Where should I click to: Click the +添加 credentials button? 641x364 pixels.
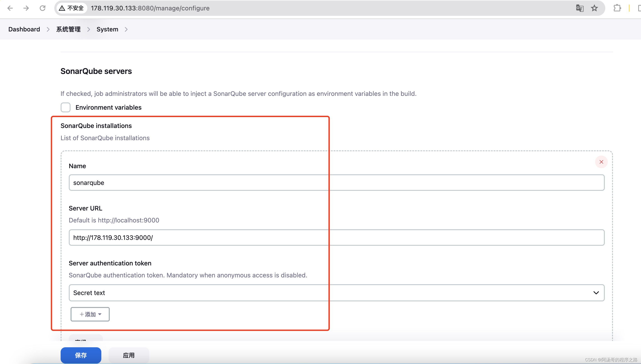(x=90, y=314)
